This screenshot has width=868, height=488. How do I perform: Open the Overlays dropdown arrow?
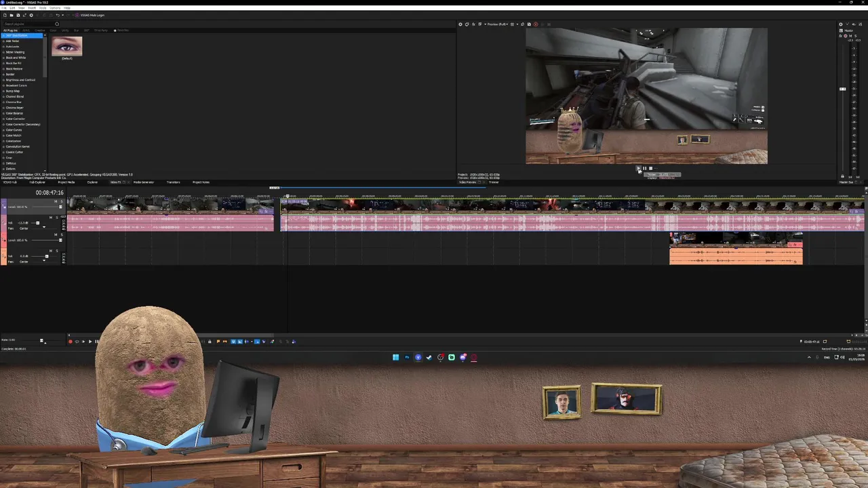pos(517,24)
